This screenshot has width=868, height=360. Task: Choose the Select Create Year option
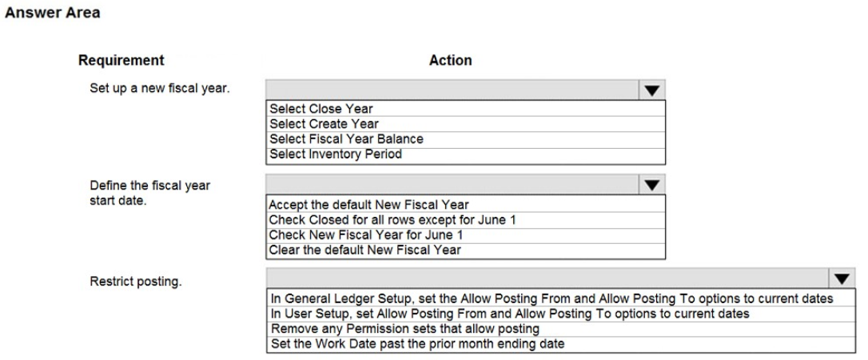(x=324, y=123)
